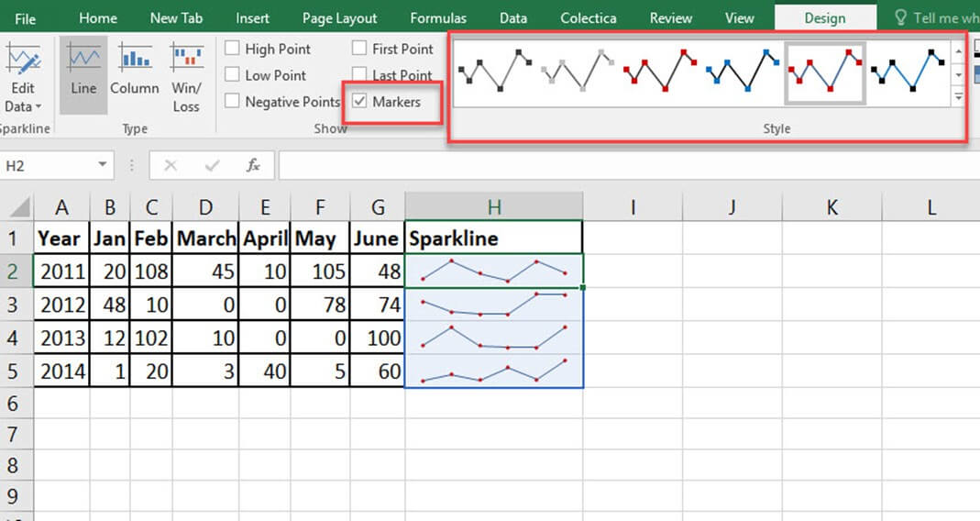Enable the High Point checkbox
This screenshot has width=980, height=521.
pos(233,50)
